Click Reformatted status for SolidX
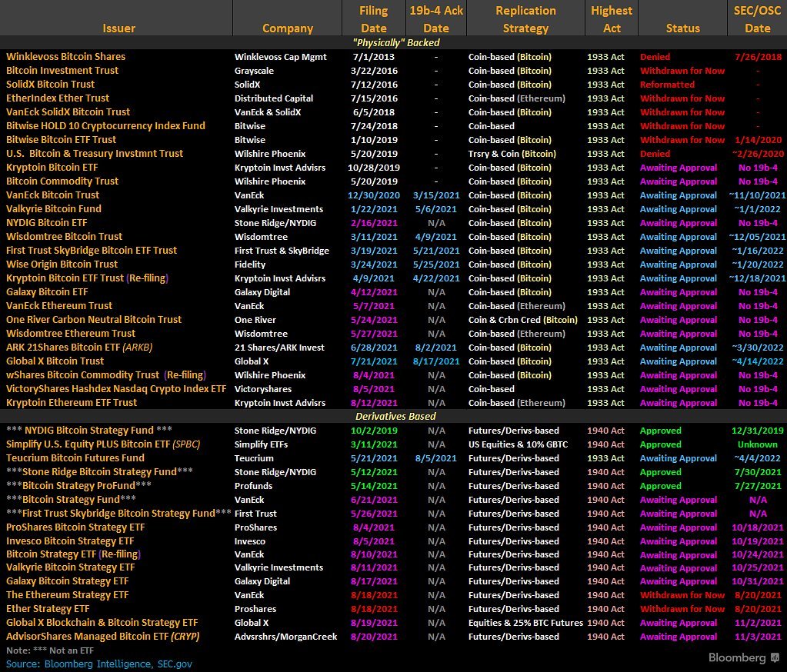This screenshot has height=672, width=787. (667, 85)
